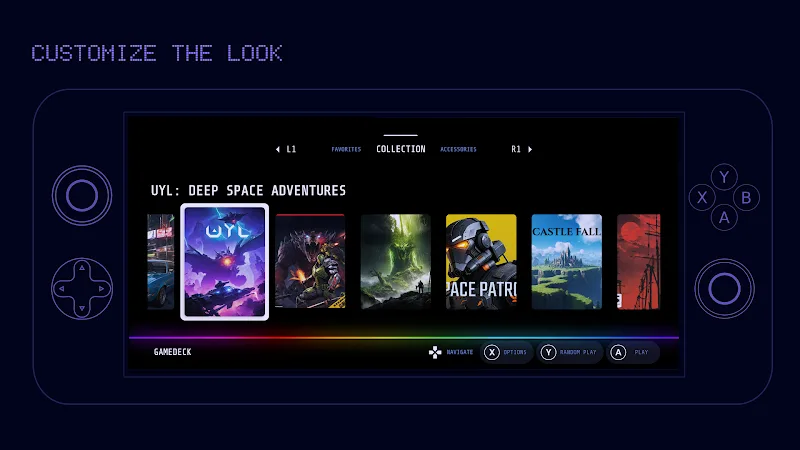Select the Collection tab
800x450 pixels.
click(400, 149)
